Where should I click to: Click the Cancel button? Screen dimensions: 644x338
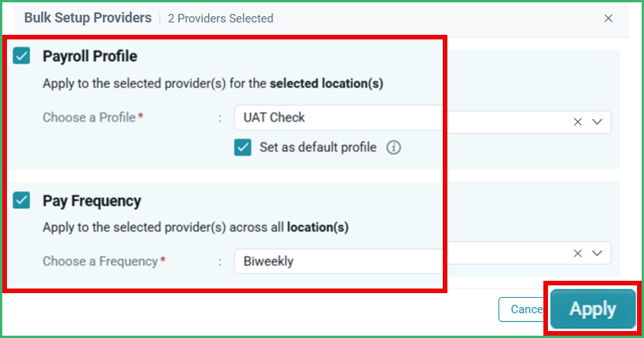pyautogui.click(x=523, y=309)
